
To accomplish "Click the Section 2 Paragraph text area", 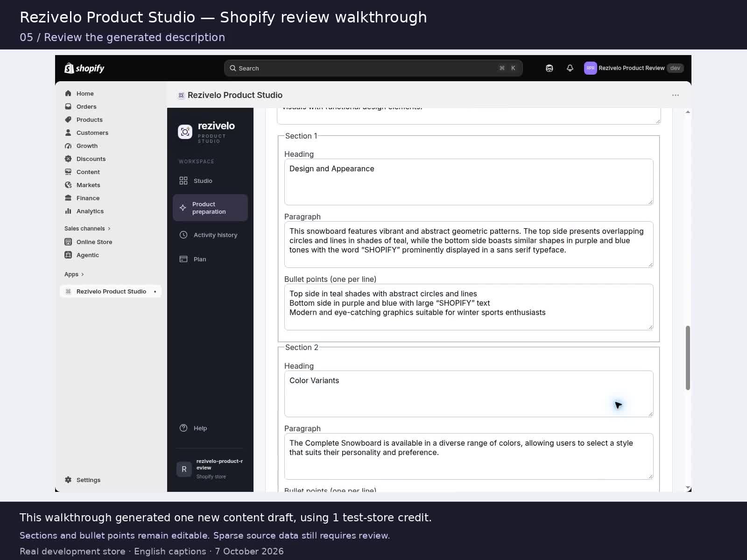I will (x=469, y=456).
